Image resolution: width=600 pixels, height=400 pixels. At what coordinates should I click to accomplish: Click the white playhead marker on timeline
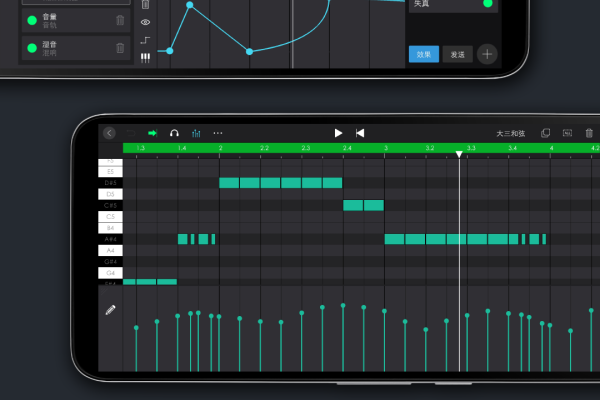click(459, 154)
